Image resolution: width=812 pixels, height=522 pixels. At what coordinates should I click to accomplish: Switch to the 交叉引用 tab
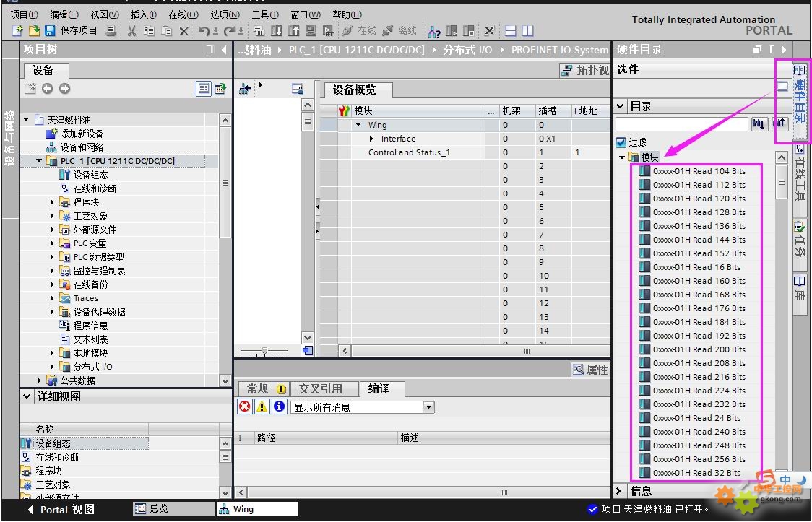tap(321, 388)
